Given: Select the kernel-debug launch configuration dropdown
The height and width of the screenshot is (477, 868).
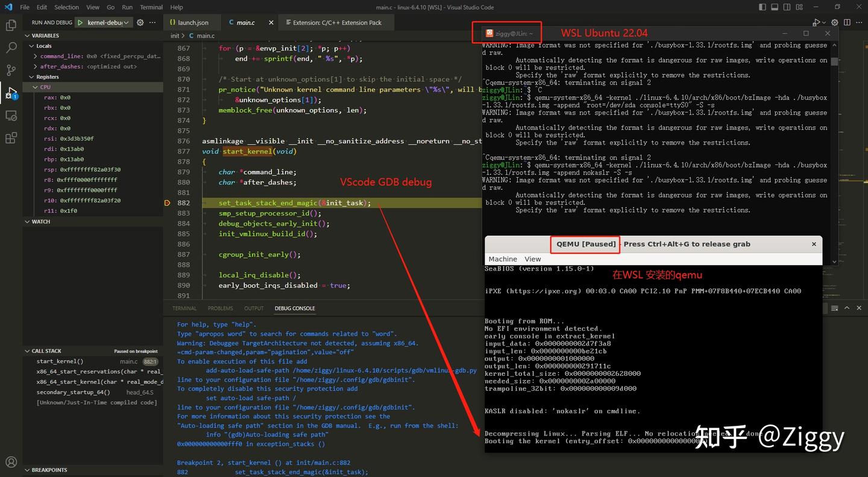Looking at the screenshot, I should [x=107, y=22].
